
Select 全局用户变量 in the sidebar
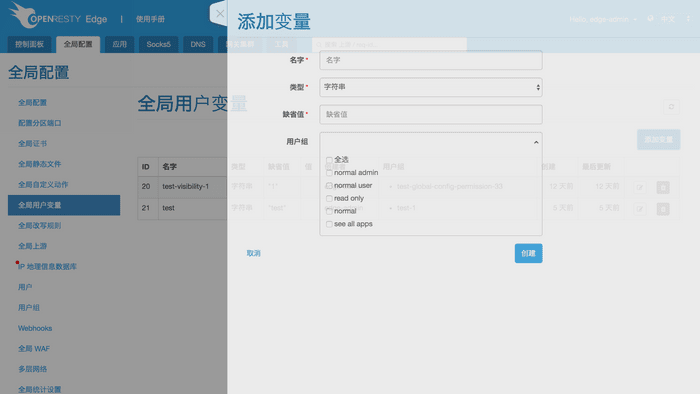coord(64,205)
